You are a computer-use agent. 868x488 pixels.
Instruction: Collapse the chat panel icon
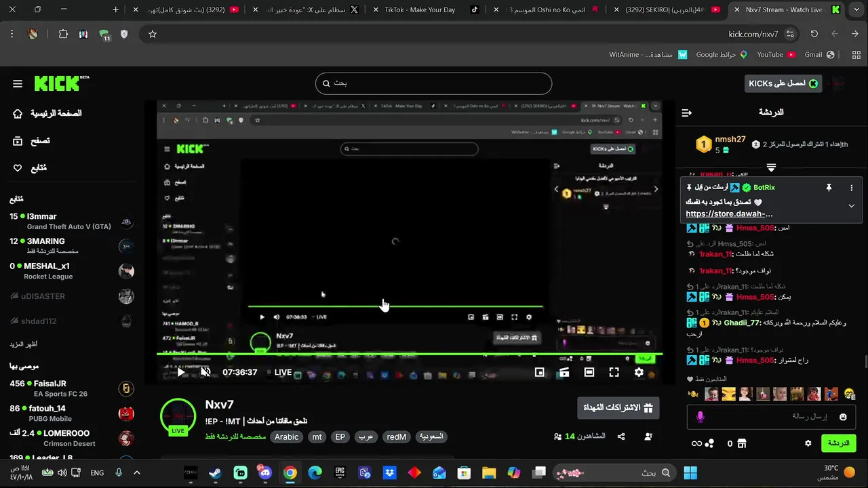[x=686, y=113]
